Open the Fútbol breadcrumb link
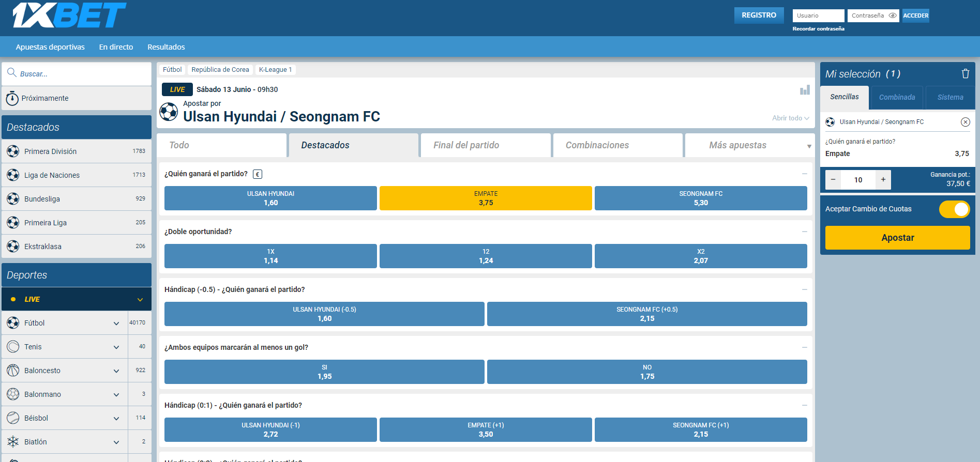The height and width of the screenshot is (462, 980). click(172, 70)
